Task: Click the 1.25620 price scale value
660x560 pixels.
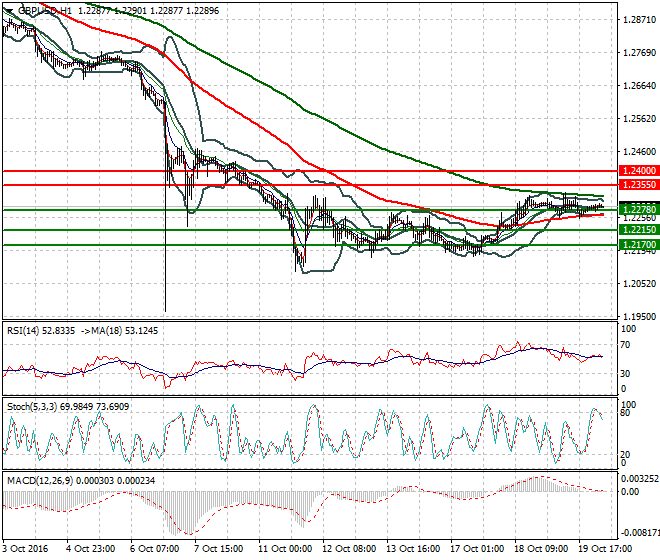Action: point(639,118)
